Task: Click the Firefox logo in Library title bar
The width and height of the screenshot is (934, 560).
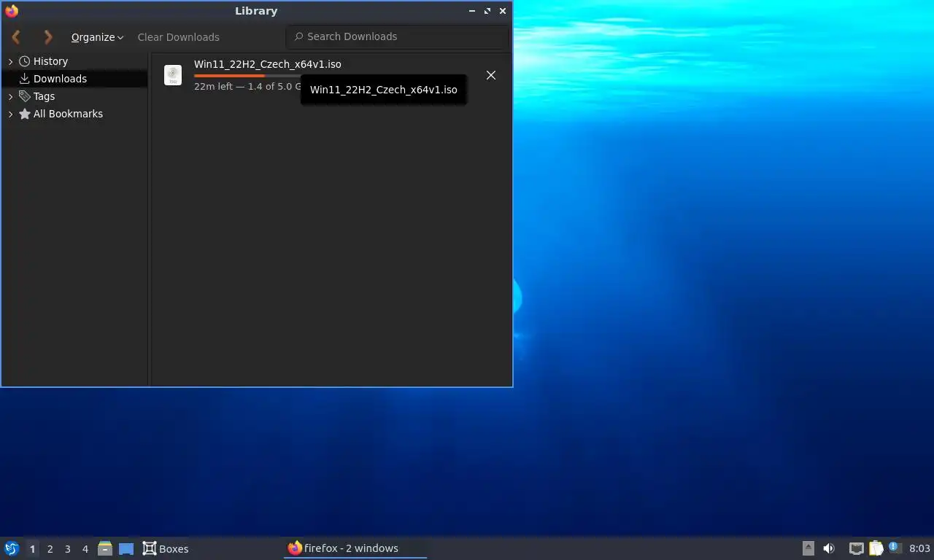Action: (12, 11)
